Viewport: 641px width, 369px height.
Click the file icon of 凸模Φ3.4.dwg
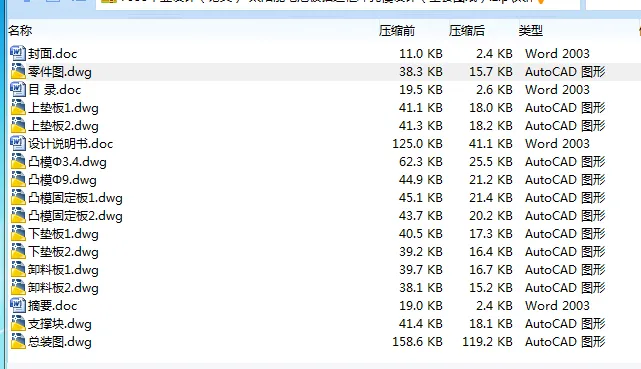18,161
